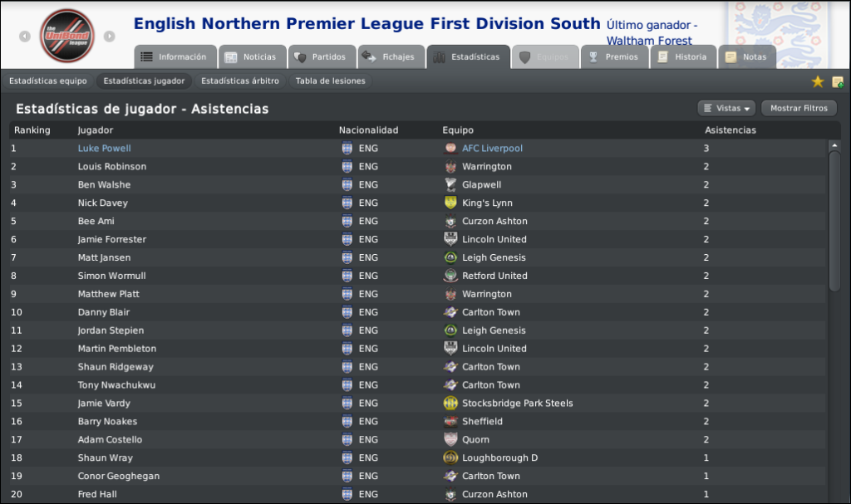
Task: Go back with the left arrow button
Action: click(x=25, y=37)
